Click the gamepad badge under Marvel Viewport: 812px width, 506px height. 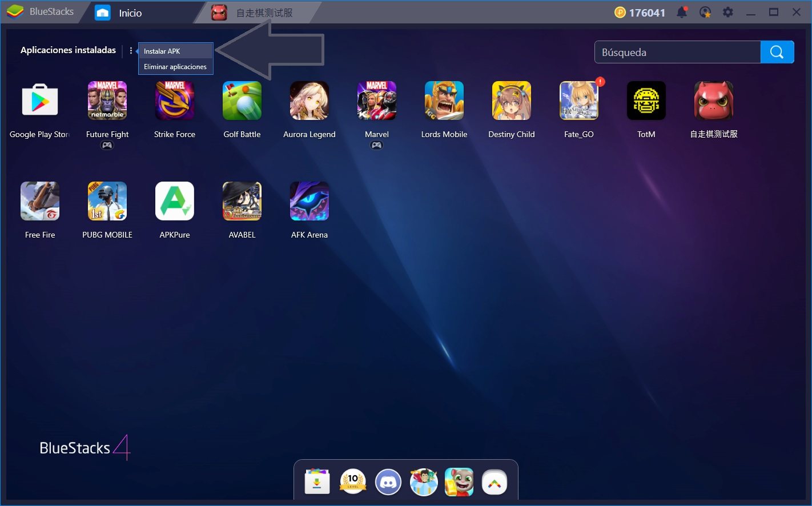(x=377, y=146)
